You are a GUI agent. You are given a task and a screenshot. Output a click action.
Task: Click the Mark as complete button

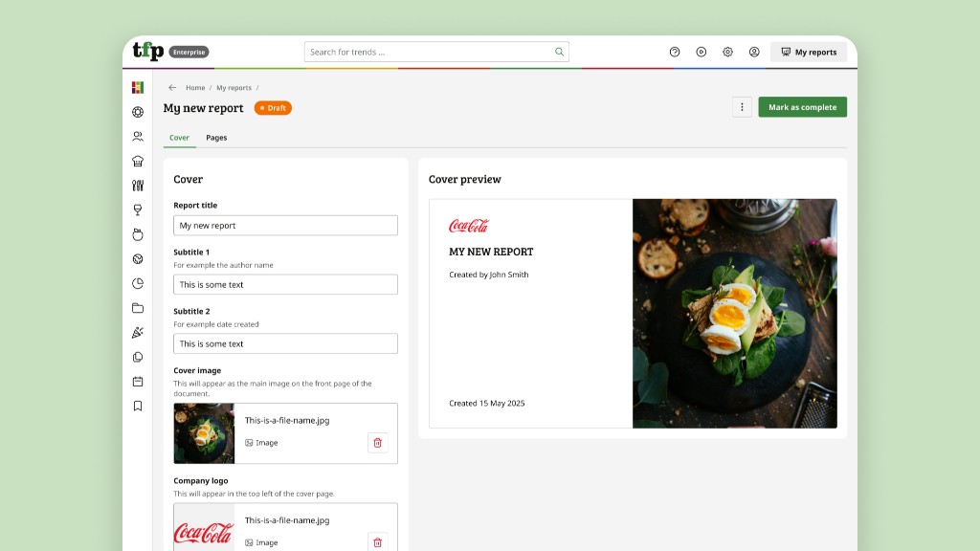803,107
